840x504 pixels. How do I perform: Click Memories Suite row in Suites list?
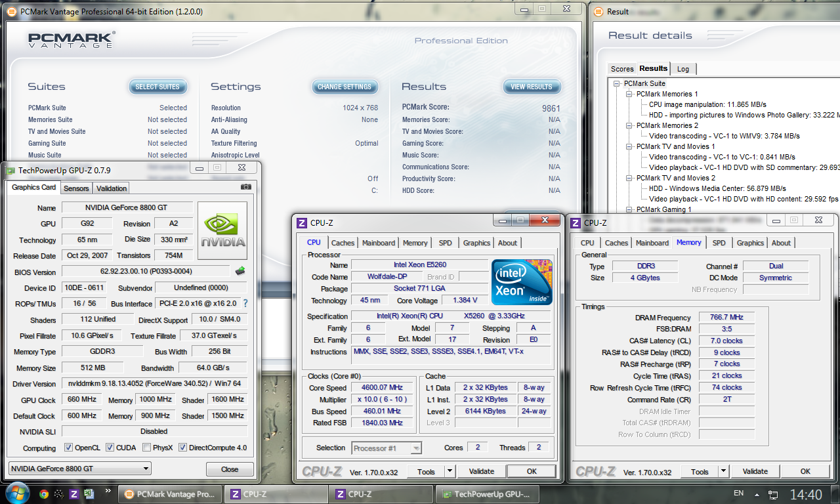coord(108,119)
